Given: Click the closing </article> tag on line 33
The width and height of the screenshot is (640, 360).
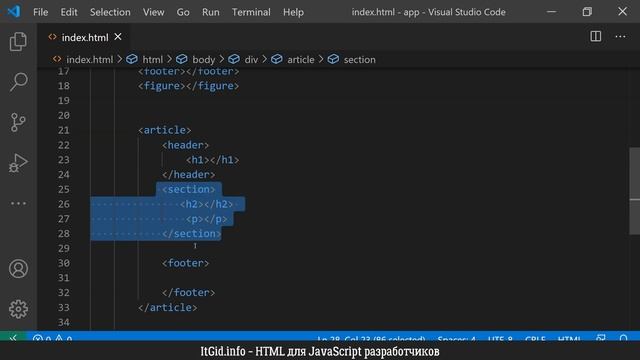Looking at the screenshot, I should [x=167, y=307].
